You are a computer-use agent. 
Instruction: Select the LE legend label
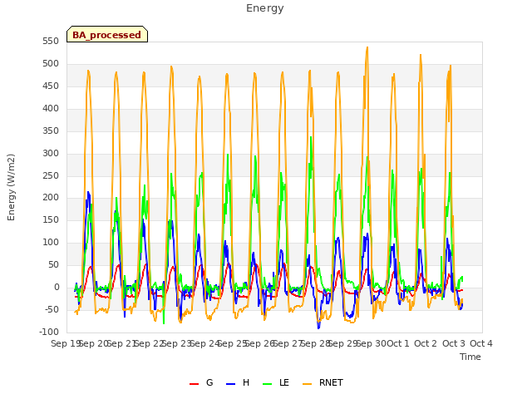[x=284, y=382]
